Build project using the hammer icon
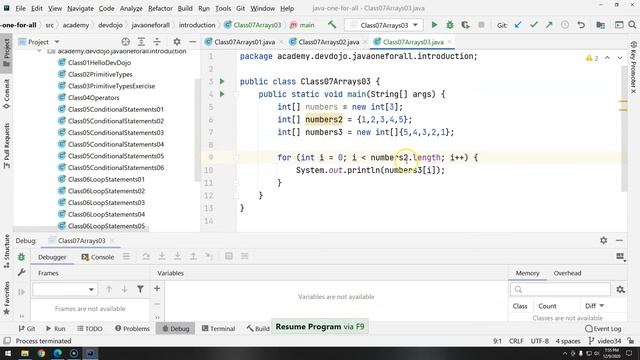Image resolution: width=640 pixels, height=360 pixels. (x=332, y=25)
